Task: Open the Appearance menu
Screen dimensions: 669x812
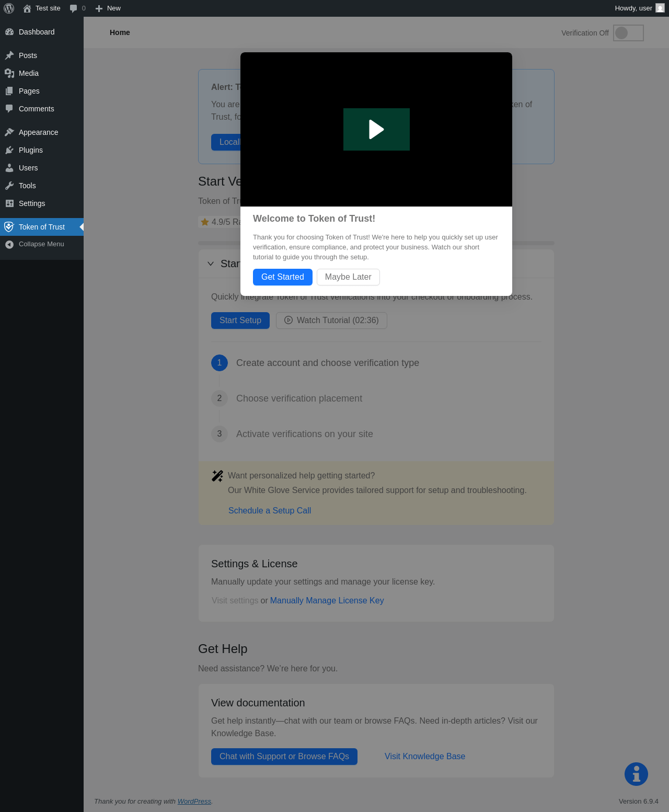Action: tap(42, 132)
